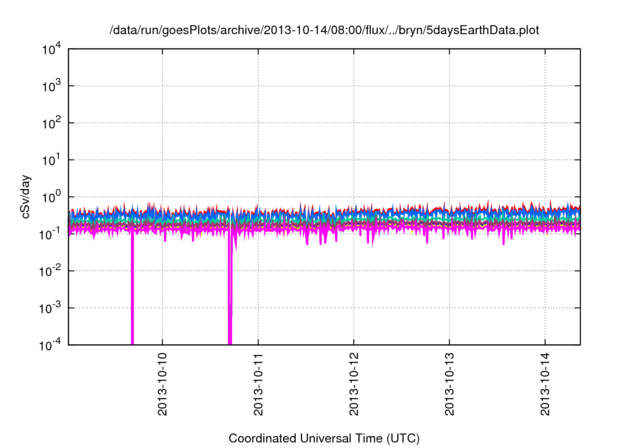This screenshot has width=640, height=448.
Task: Click the 10^2 y-axis tick label
Action: coord(51,123)
